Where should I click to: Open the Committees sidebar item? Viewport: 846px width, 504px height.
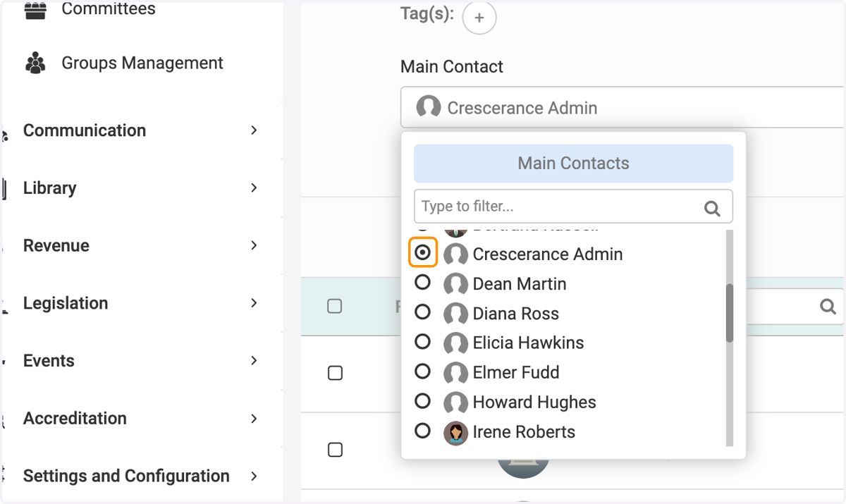(109, 9)
